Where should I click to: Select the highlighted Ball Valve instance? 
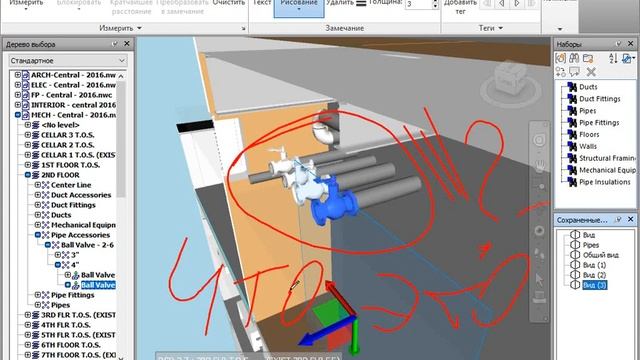tap(98, 285)
